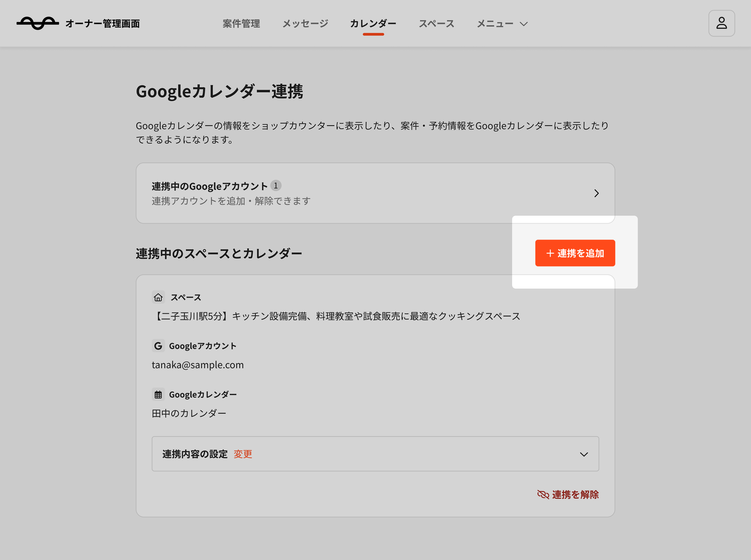Go to 案件管理 tab
The image size is (751, 560).
[x=241, y=24]
